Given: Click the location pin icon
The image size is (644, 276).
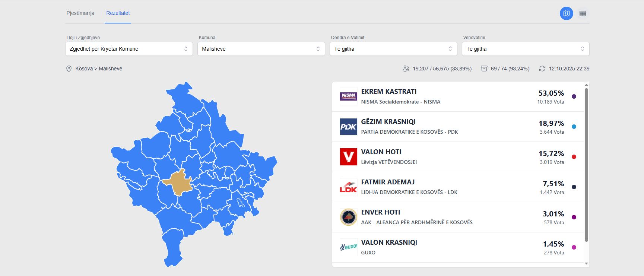Looking at the screenshot, I should pos(69,69).
